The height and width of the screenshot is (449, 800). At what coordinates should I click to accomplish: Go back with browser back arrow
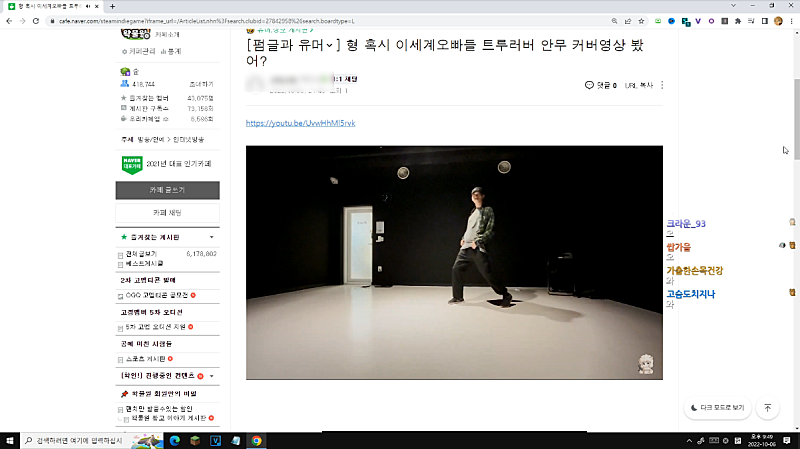pos(9,21)
